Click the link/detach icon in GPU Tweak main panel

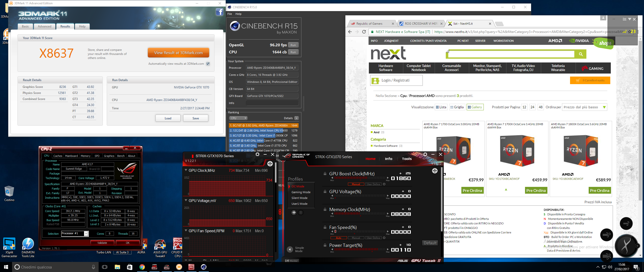435,171
